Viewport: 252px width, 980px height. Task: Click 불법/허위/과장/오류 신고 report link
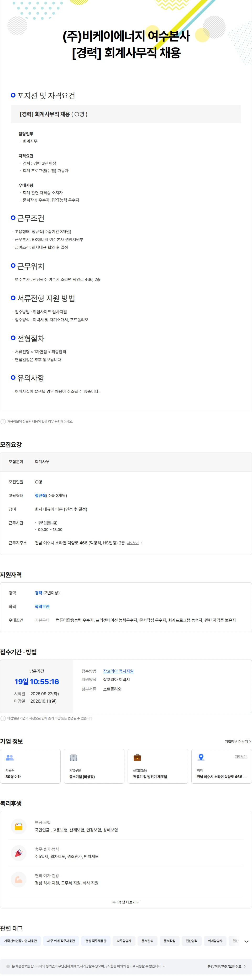(227, 966)
